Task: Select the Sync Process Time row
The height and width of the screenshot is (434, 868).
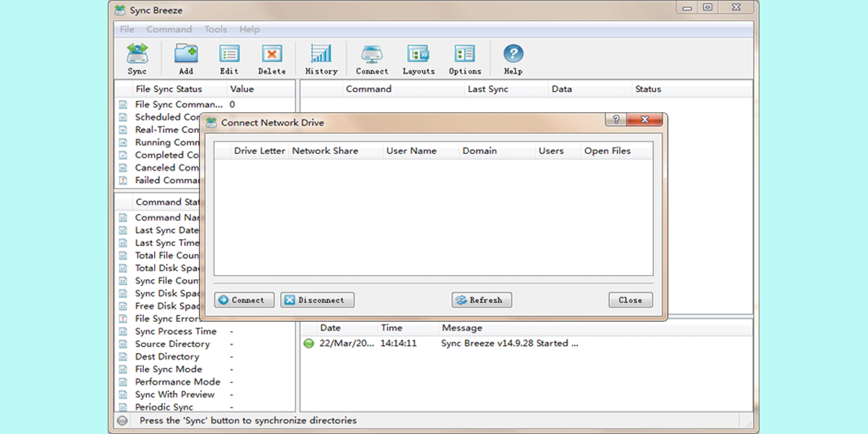Action: click(x=205, y=331)
